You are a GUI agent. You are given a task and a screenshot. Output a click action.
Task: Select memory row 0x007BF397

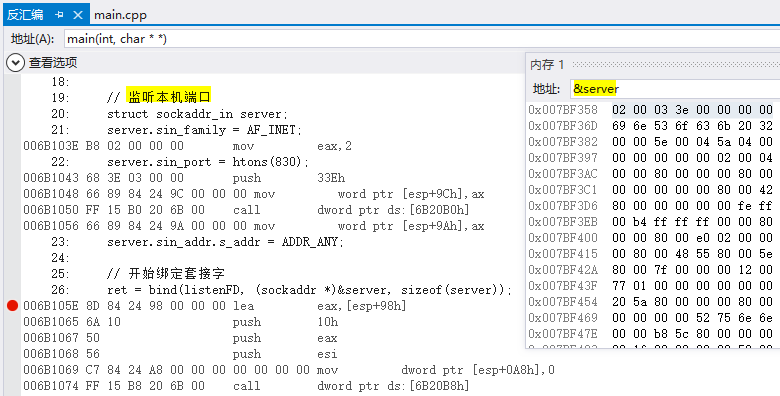652,157
